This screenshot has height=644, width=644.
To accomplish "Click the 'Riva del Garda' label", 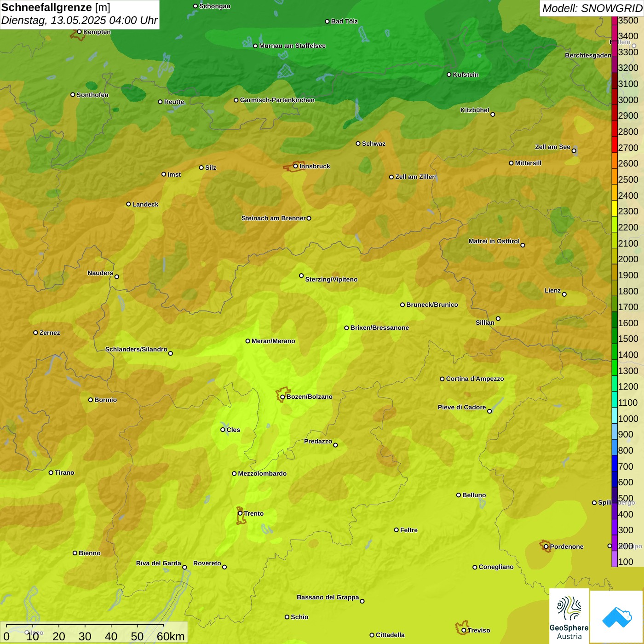I will pos(159,563).
